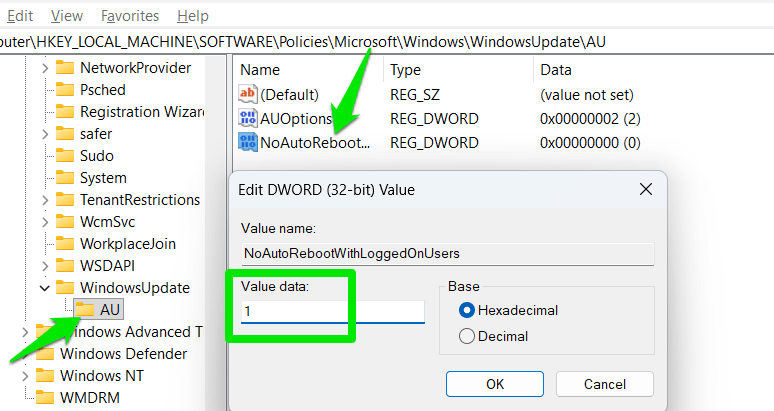The image size is (774, 411).
Task: Close the Edit DWORD dialog with X
Action: 646,189
